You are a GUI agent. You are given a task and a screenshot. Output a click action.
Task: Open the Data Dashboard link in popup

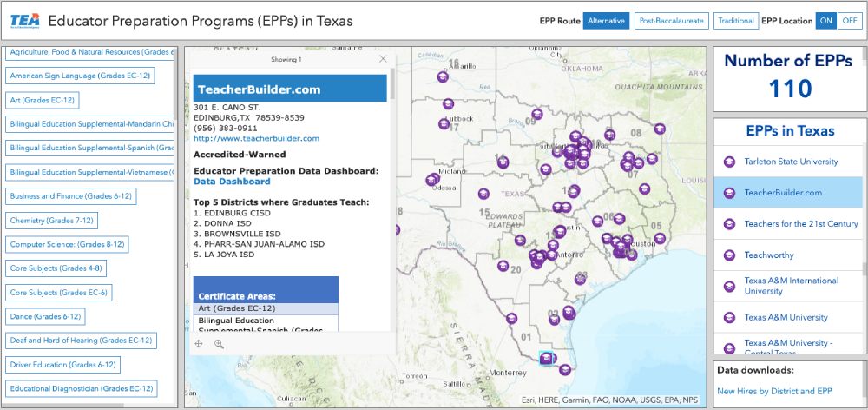point(232,182)
